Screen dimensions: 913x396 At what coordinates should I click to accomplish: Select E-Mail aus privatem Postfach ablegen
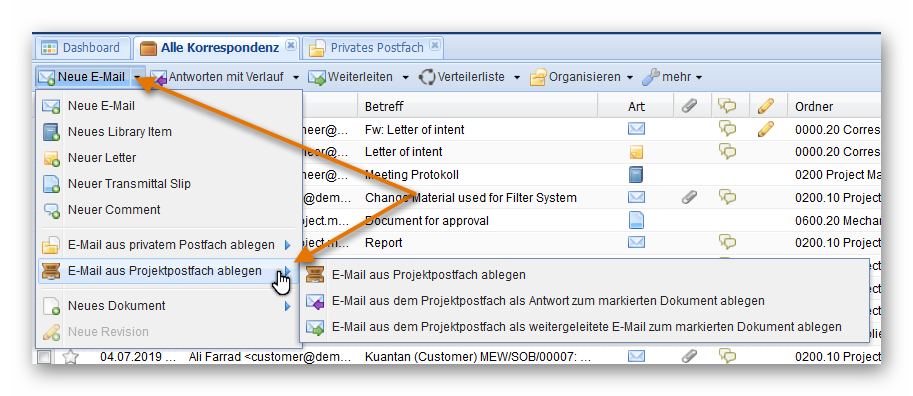[x=169, y=245]
